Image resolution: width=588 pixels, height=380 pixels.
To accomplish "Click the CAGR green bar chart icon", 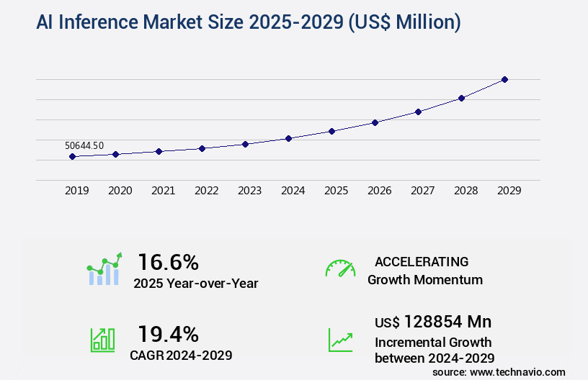I will [102, 340].
